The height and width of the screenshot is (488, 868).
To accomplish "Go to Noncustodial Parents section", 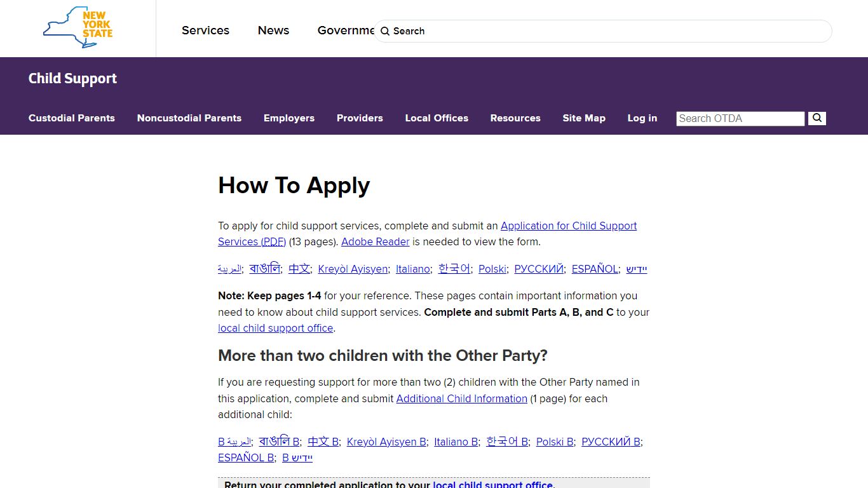I will pyautogui.click(x=189, y=118).
